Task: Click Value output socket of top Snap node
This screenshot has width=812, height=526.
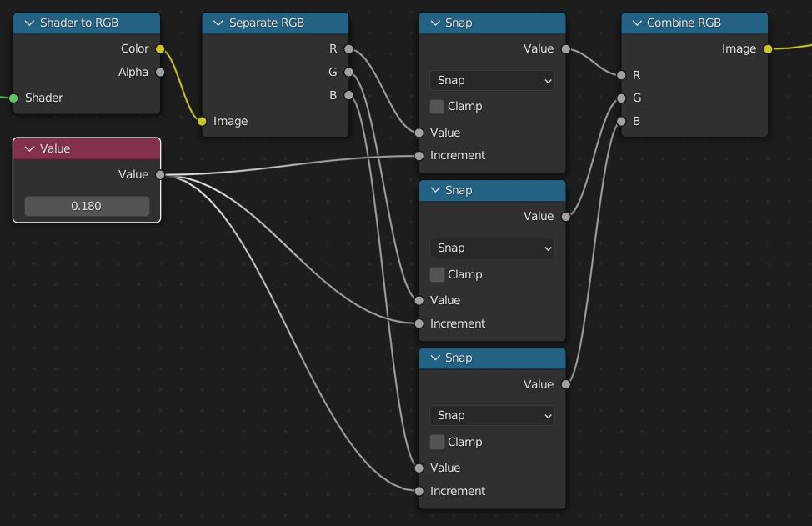Action: (565, 49)
